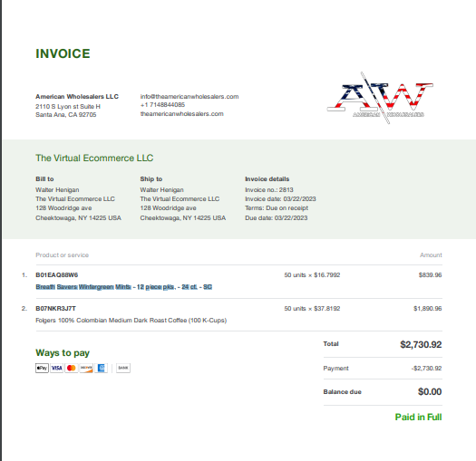Click the Product or service column header
This screenshot has width=476, height=461.
(63, 255)
